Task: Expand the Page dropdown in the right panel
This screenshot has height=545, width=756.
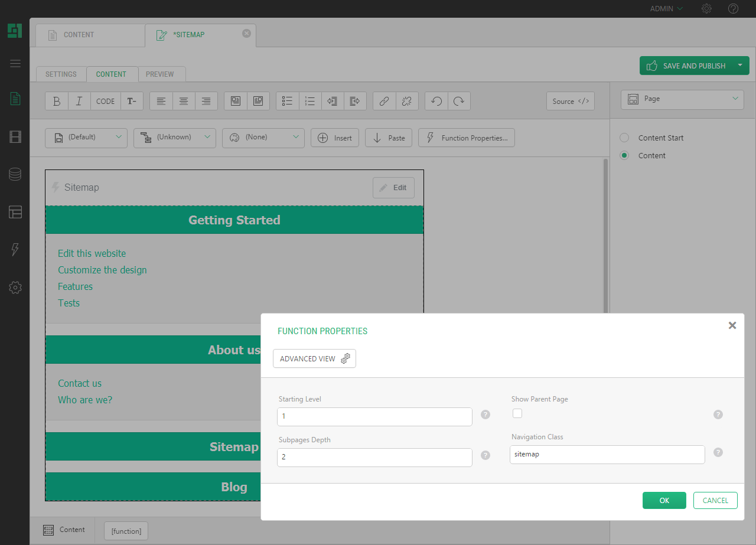Action: 682,99
